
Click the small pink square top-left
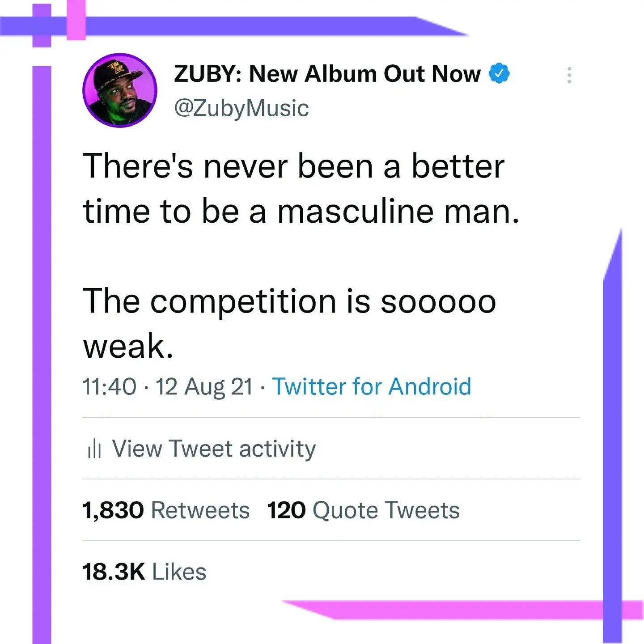pos(76,20)
